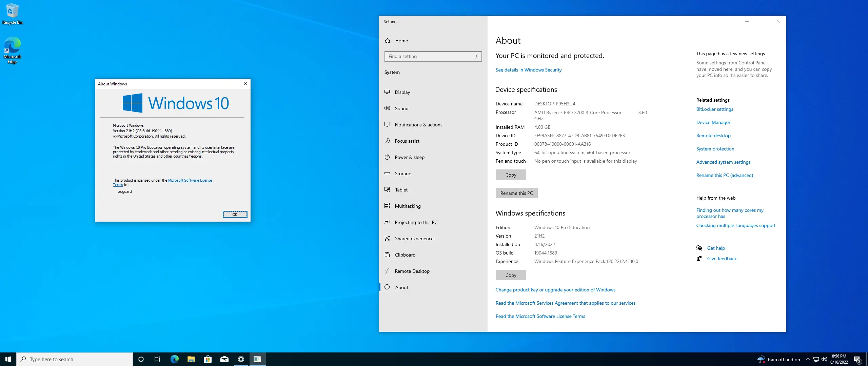Viewport: 868px width, 366px height.
Task: Open Multitasking settings
Action: pyautogui.click(x=407, y=206)
